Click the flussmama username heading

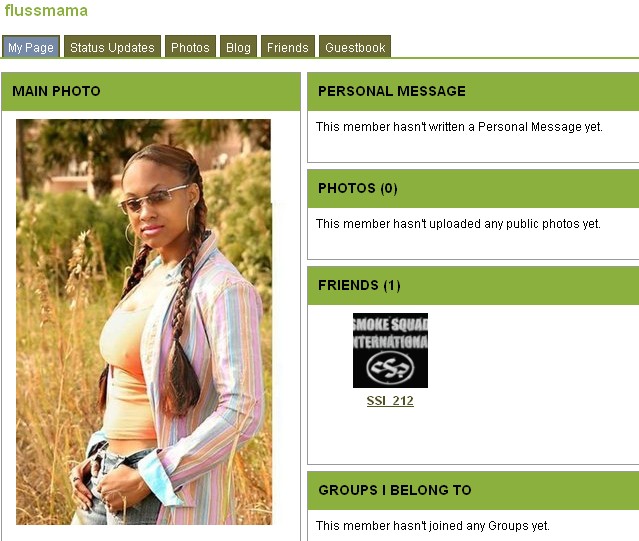[x=46, y=11]
